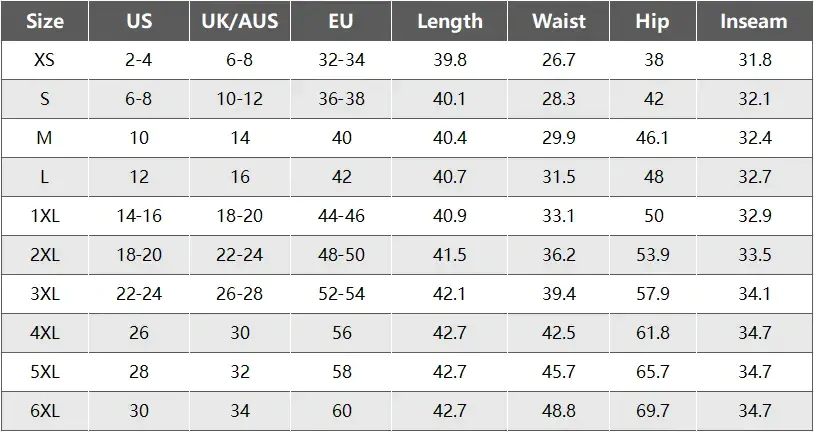814x432 pixels.
Task: Click the 3XL size row label
Action: coord(44,294)
